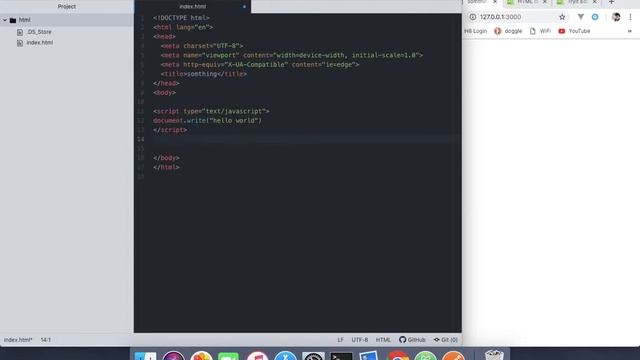
Task: Close the index.html tab via modified dot
Action: click(244, 7)
